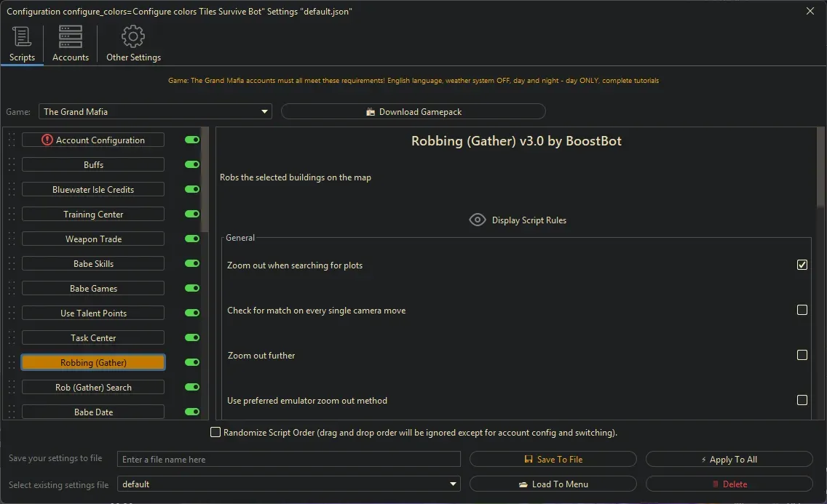This screenshot has height=504, width=827.
Task: Click the drag handle beside Use Talent Points
Action: click(x=11, y=313)
